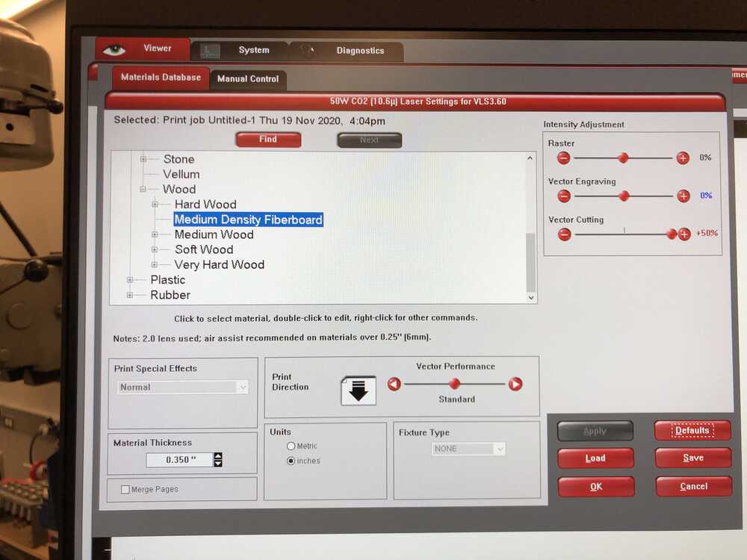Click the Vector Cutting minus icon

564,234
